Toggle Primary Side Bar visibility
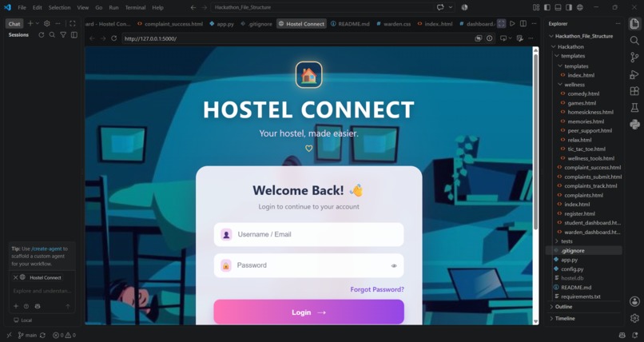This screenshot has width=644, height=342. [x=547, y=7]
